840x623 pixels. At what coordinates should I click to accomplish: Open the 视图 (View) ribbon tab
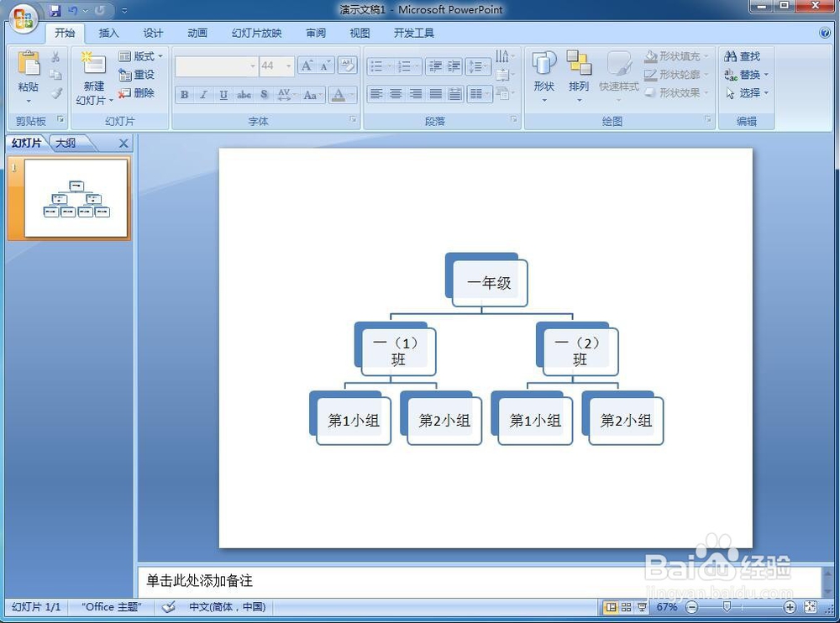click(360, 34)
